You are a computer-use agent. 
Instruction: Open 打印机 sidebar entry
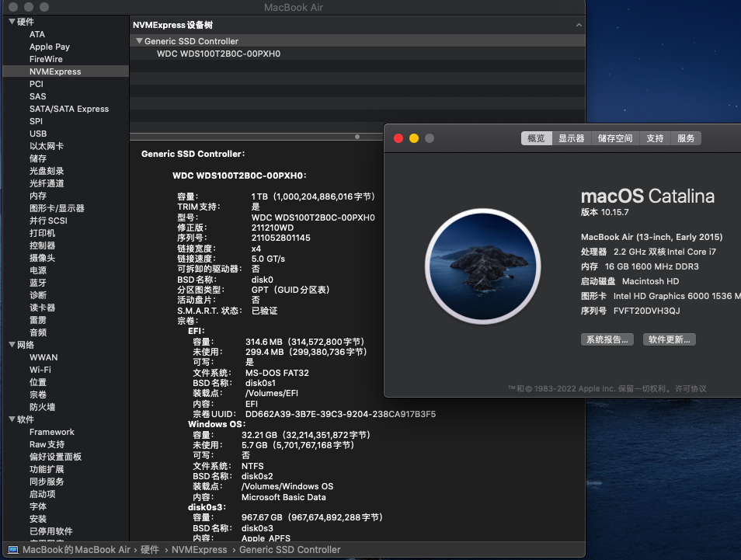(42, 233)
